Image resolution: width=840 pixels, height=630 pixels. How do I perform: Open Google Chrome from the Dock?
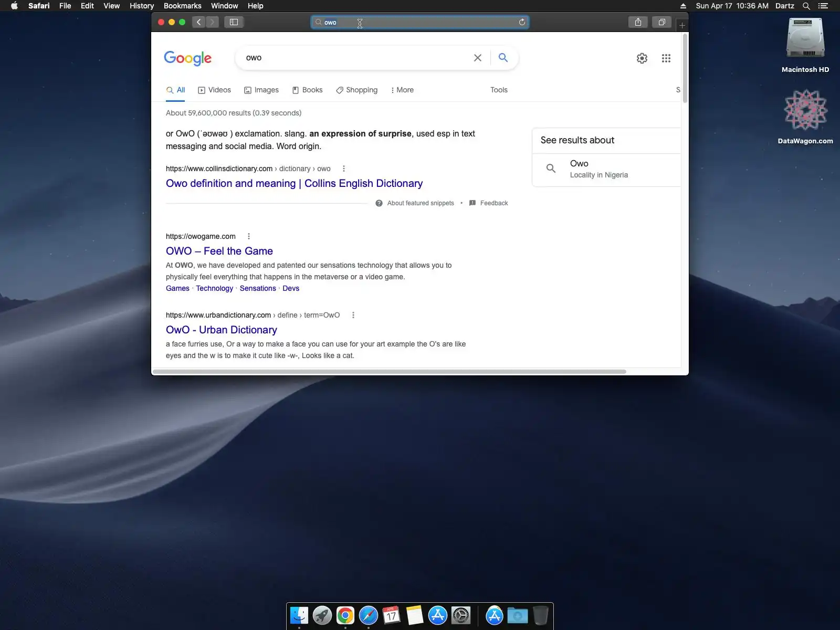pos(345,615)
